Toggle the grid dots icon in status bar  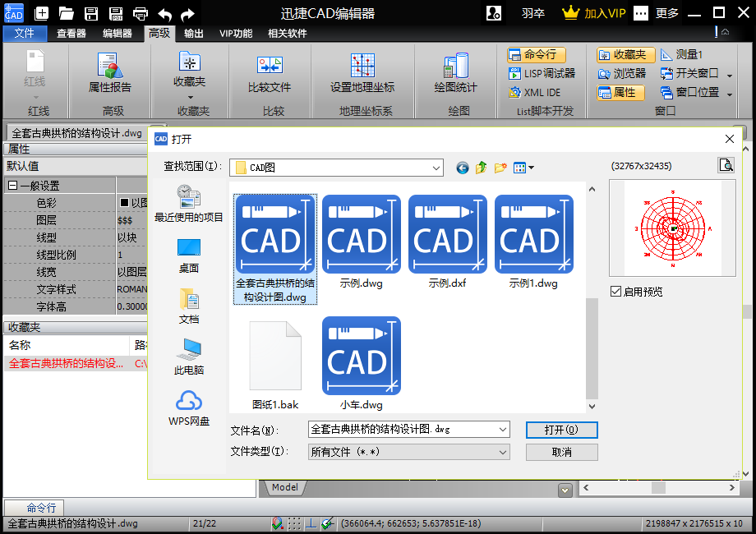point(294,523)
